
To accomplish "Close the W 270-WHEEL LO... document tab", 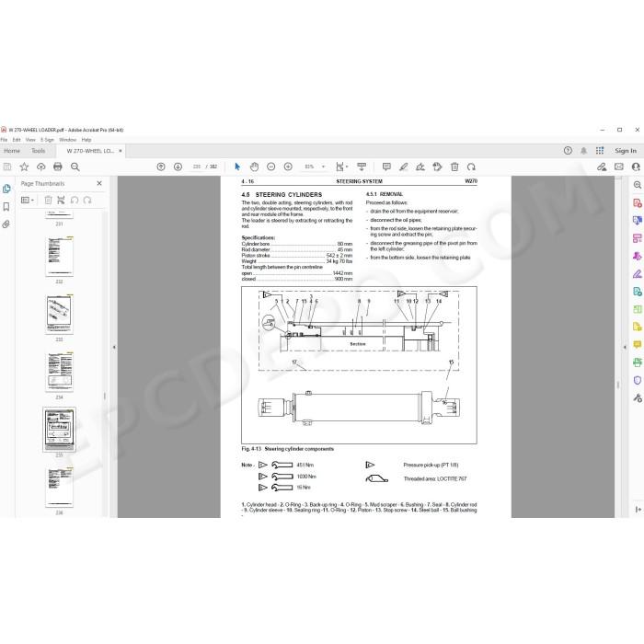I will pos(121,151).
